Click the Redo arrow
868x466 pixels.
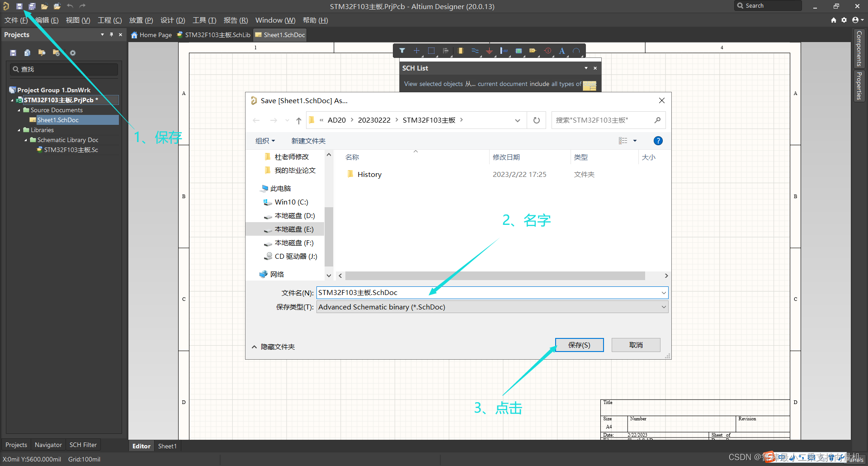(82, 6)
